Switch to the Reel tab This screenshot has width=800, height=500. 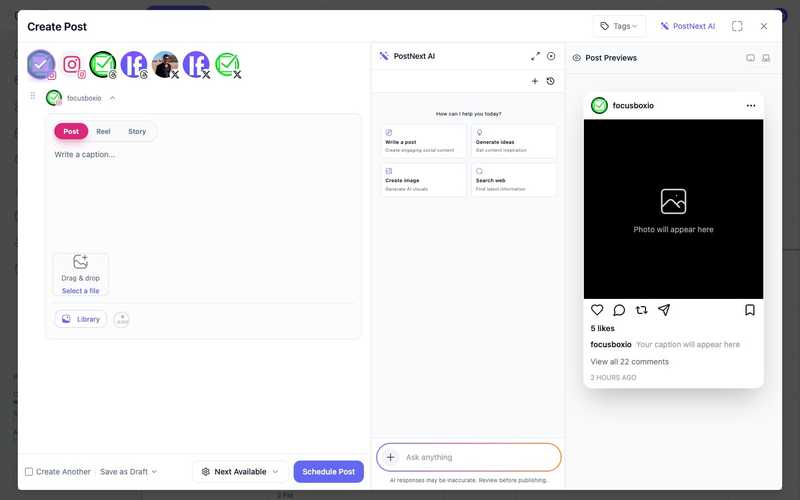pos(103,131)
